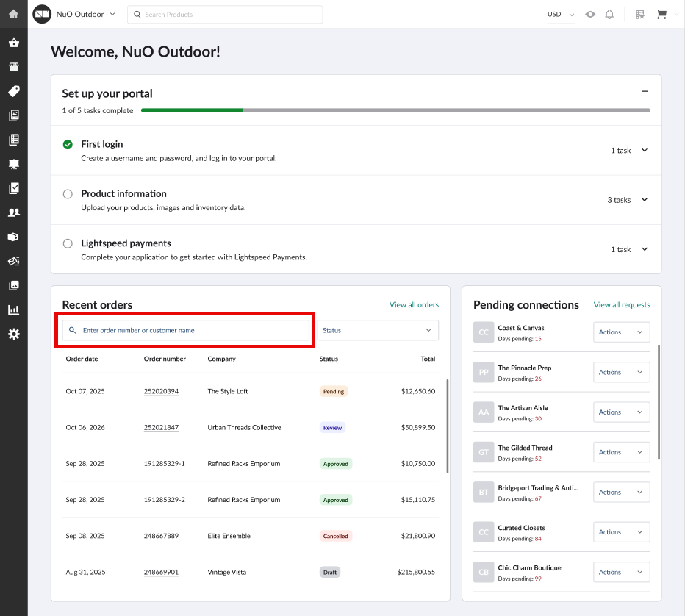Open the Status filter dropdown

tap(378, 330)
